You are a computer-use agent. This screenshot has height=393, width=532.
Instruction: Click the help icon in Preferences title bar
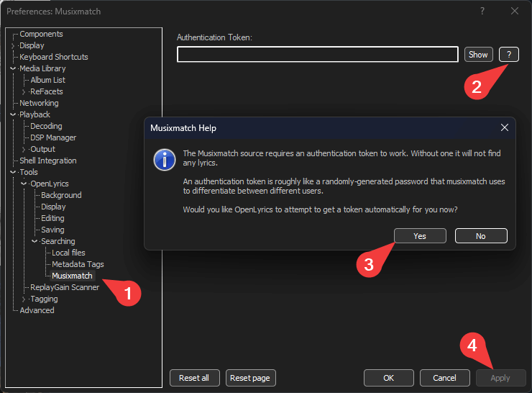(482, 11)
